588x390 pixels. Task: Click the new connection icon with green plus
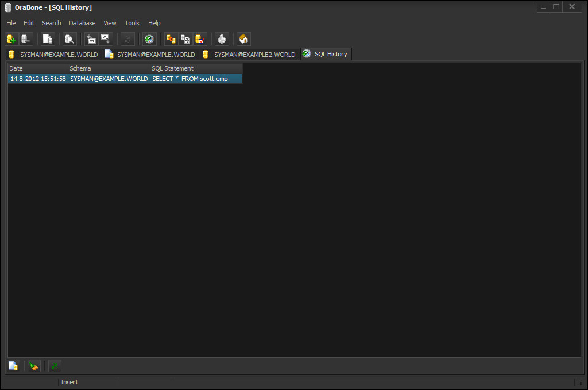click(11, 39)
